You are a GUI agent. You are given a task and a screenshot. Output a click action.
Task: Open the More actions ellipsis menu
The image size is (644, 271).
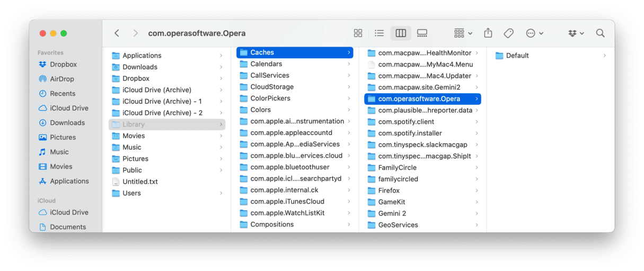[534, 33]
